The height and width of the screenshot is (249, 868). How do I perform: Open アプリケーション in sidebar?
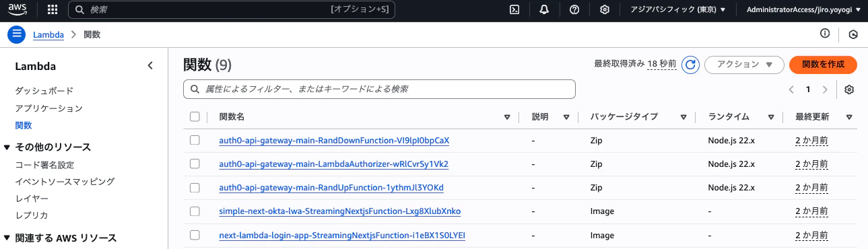pyautogui.click(x=49, y=108)
